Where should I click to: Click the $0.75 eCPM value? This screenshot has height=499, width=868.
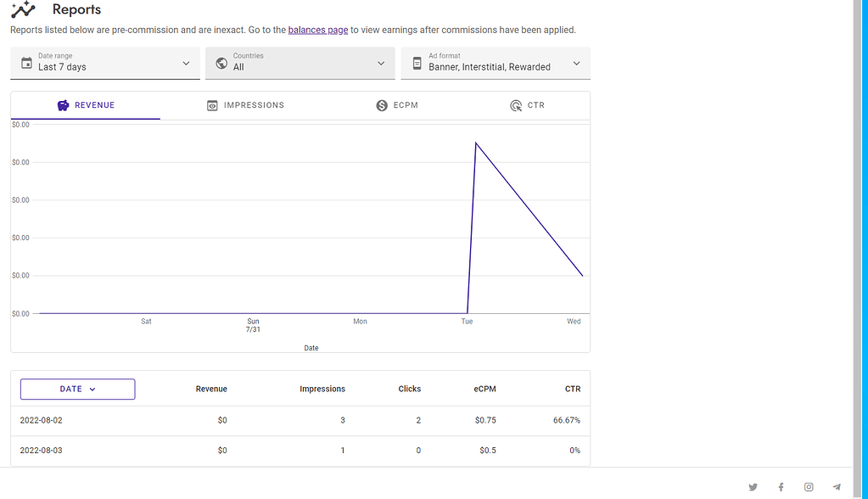[485, 420]
